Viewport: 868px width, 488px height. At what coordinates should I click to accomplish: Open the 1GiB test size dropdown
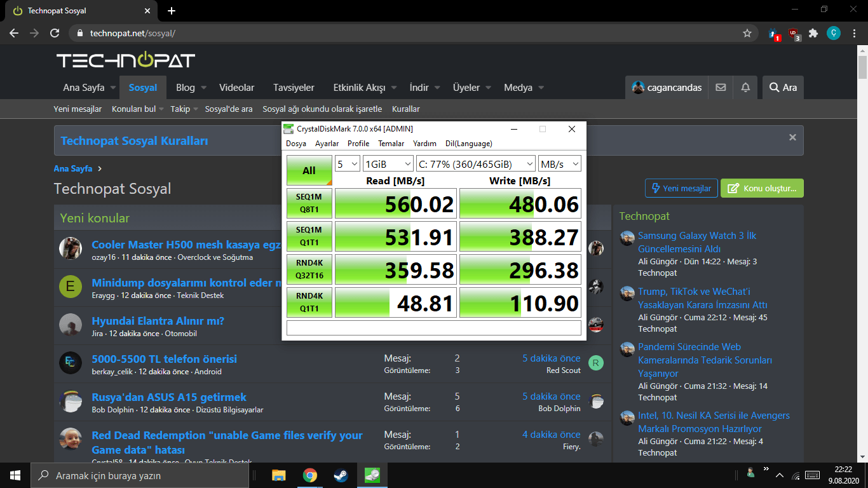[x=388, y=164]
